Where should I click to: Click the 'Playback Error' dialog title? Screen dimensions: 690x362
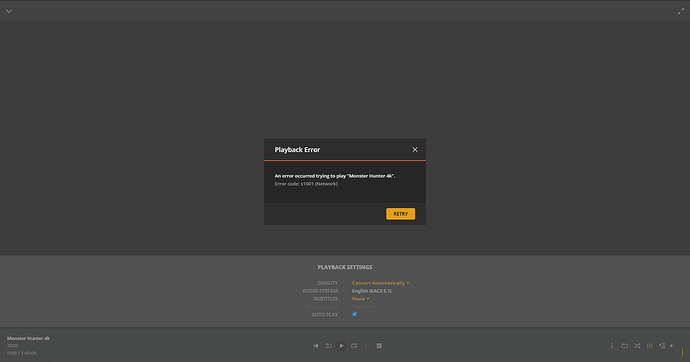click(297, 150)
